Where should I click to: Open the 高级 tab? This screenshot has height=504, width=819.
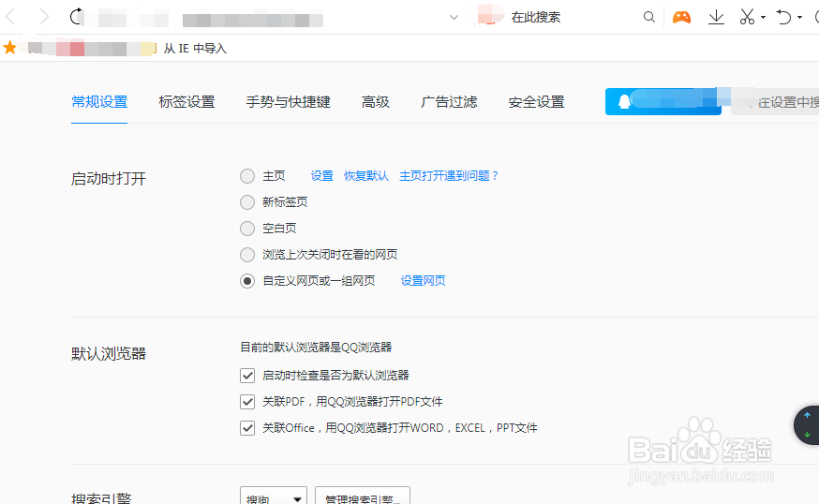click(375, 102)
